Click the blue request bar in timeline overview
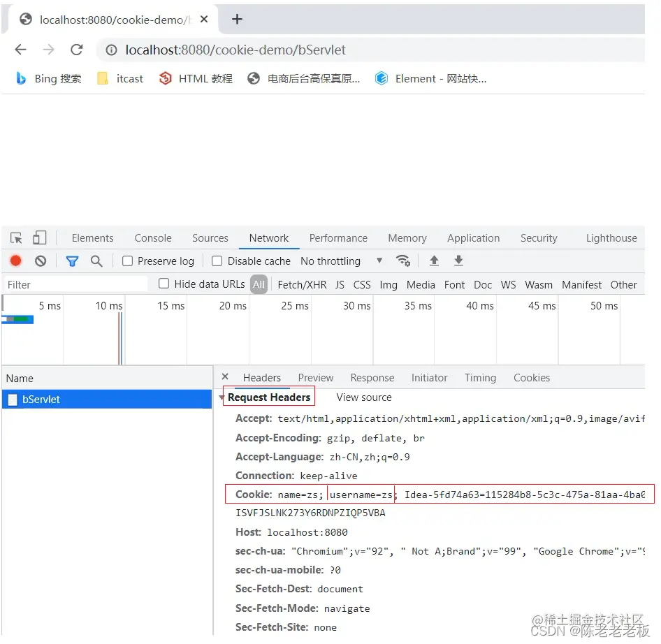Image resolution: width=661 pixels, height=644 pixels. click(x=17, y=319)
